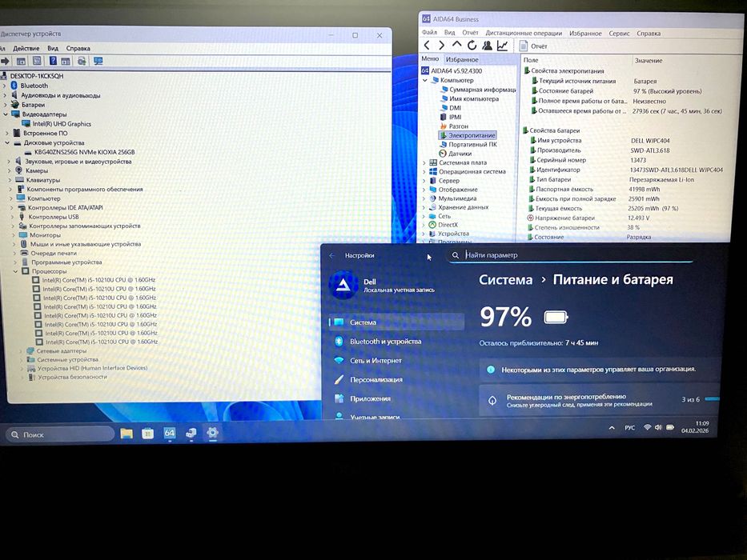
Task: Select Поле column header in AIDA64
Action: tap(531, 60)
